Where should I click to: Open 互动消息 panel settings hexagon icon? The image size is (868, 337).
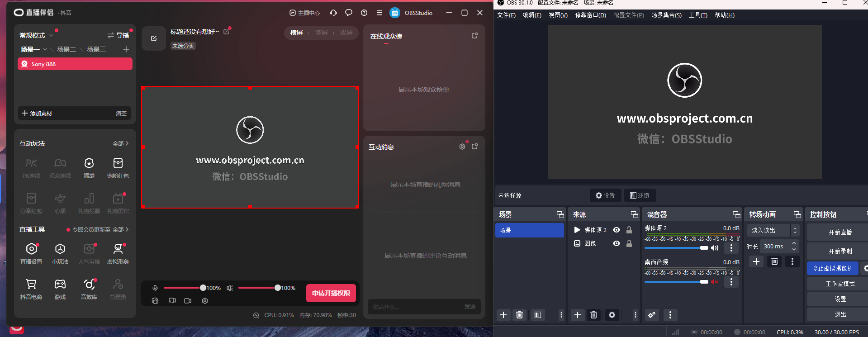click(x=462, y=147)
